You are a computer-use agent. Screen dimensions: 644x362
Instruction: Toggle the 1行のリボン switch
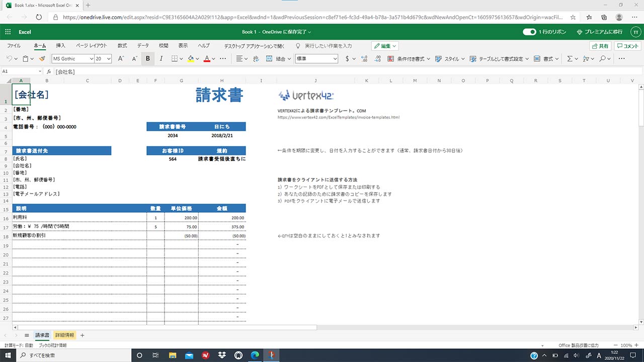pos(529,32)
